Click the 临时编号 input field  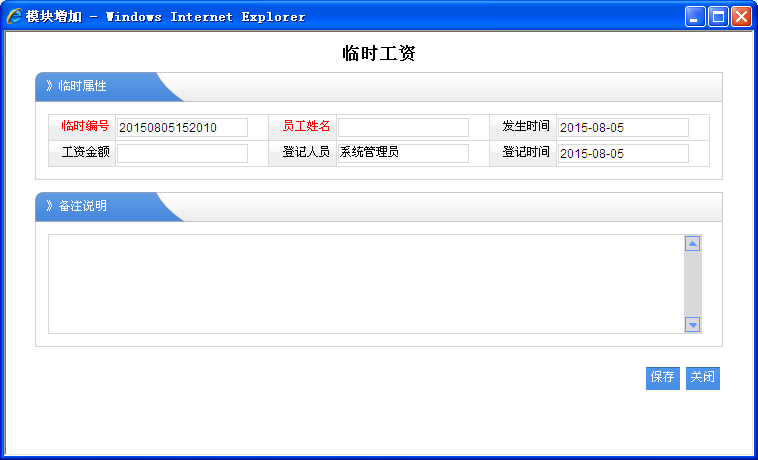pos(182,127)
